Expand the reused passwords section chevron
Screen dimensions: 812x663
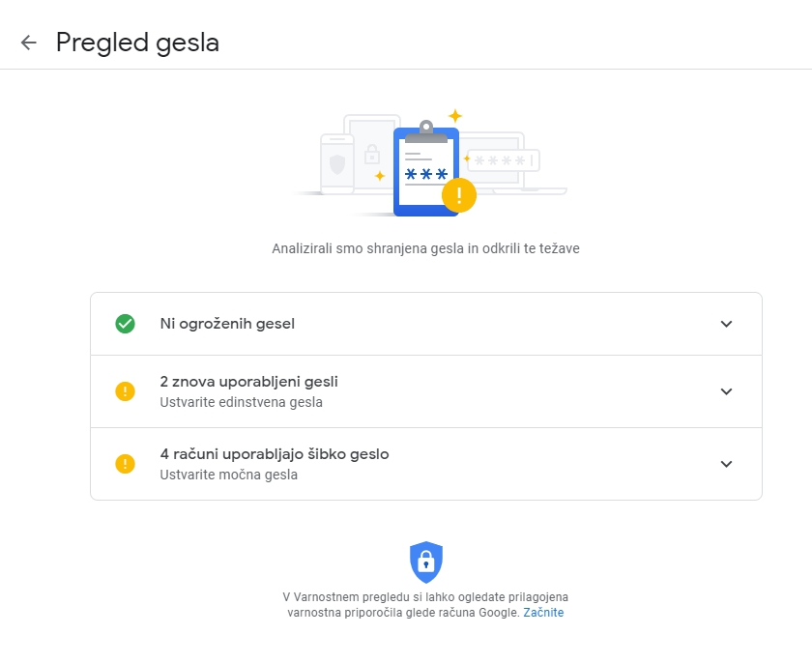(727, 391)
